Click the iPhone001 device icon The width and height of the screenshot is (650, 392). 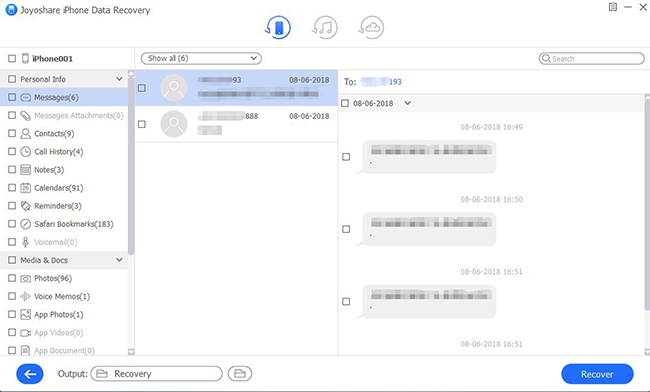point(25,58)
